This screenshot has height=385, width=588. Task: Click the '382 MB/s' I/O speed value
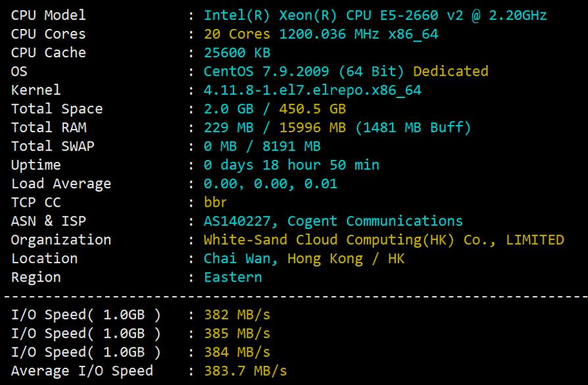point(237,315)
